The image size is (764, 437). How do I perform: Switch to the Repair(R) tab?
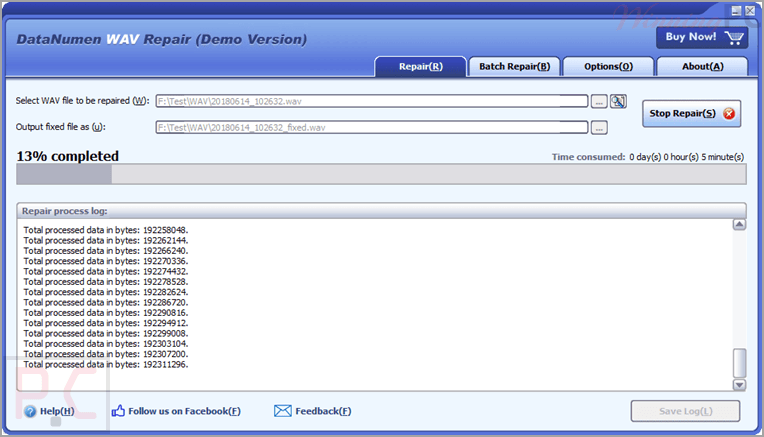tap(420, 67)
